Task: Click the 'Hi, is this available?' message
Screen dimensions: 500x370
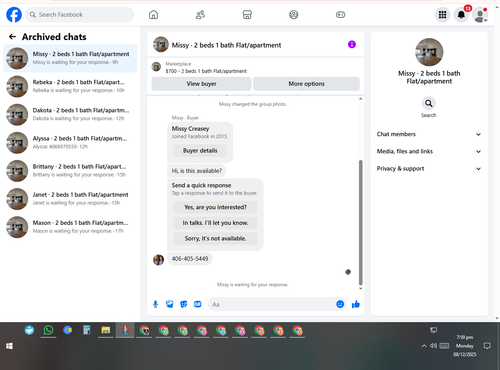Action: [x=197, y=171]
